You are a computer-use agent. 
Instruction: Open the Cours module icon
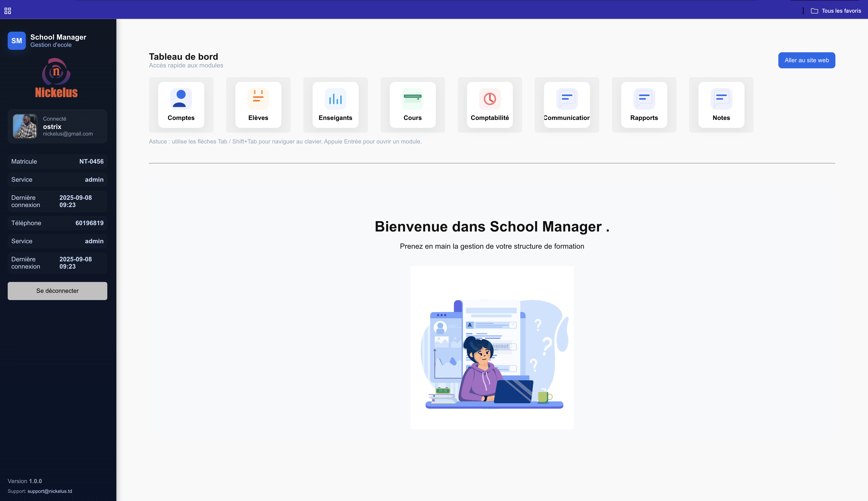pyautogui.click(x=412, y=99)
